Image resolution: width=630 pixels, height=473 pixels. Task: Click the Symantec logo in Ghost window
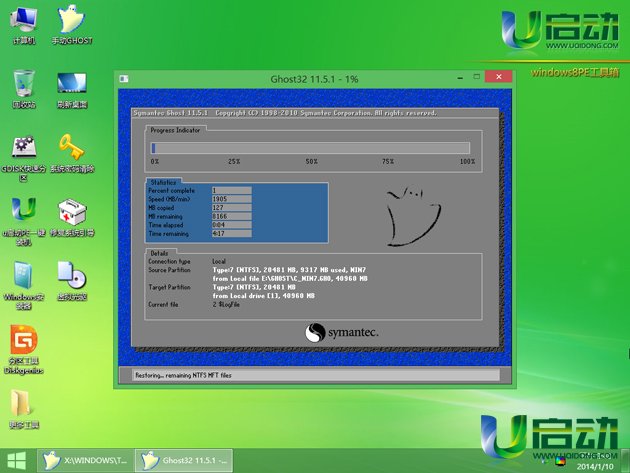point(342,333)
